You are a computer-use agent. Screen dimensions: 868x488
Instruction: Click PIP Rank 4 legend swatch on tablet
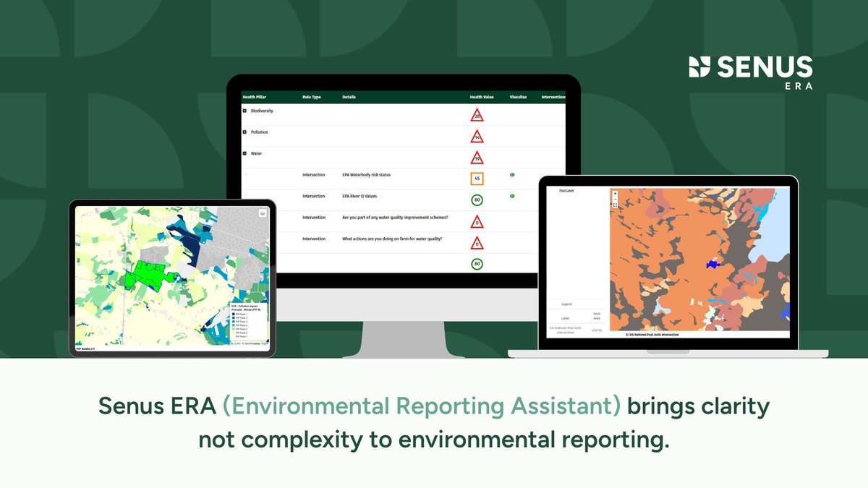pos(233,325)
